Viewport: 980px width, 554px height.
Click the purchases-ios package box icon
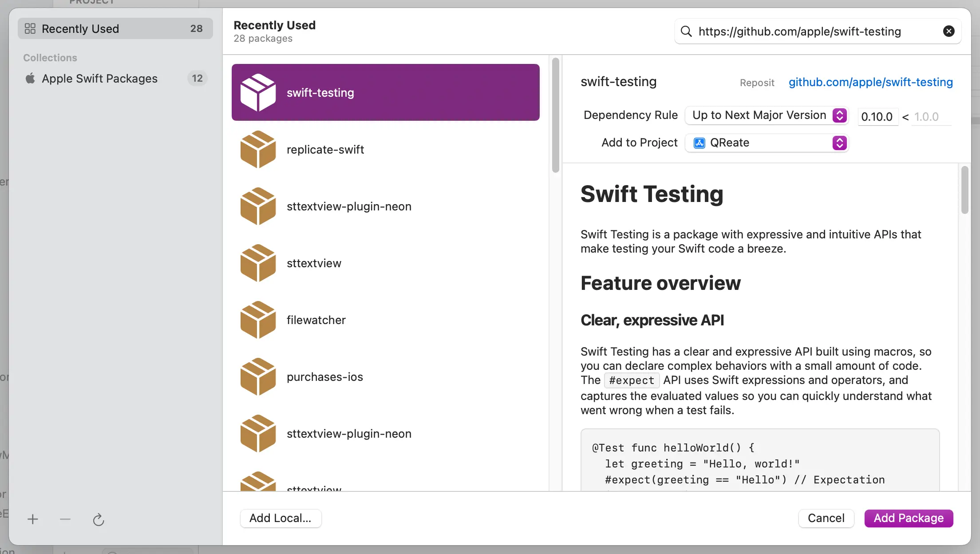pyautogui.click(x=258, y=377)
